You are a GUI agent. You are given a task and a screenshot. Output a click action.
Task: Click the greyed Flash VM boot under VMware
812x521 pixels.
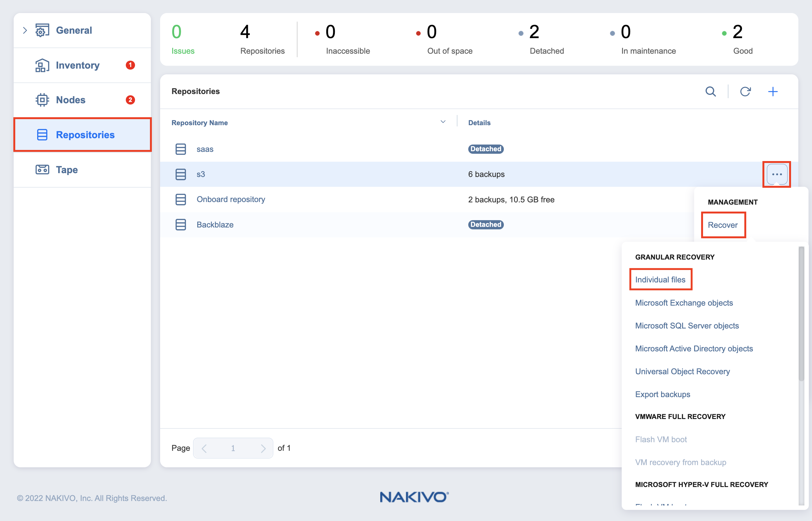coord(661,439)
